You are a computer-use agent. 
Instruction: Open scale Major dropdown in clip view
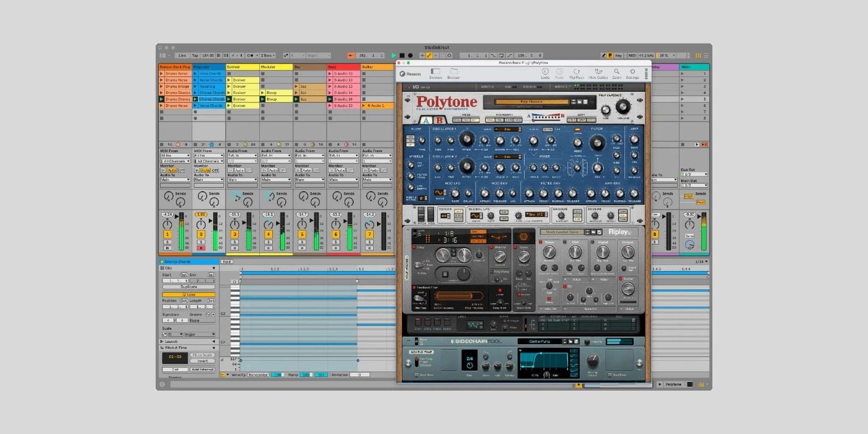click(198, 334)
